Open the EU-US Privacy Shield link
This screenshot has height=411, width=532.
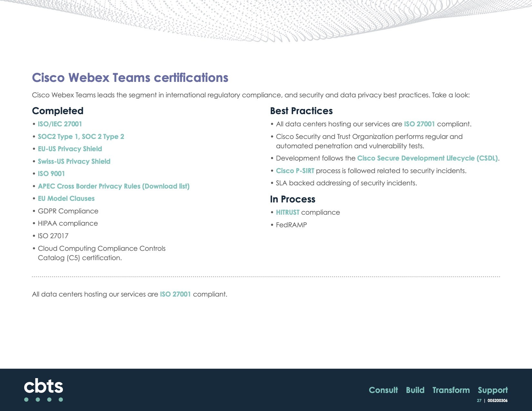(x=70, y=149)
